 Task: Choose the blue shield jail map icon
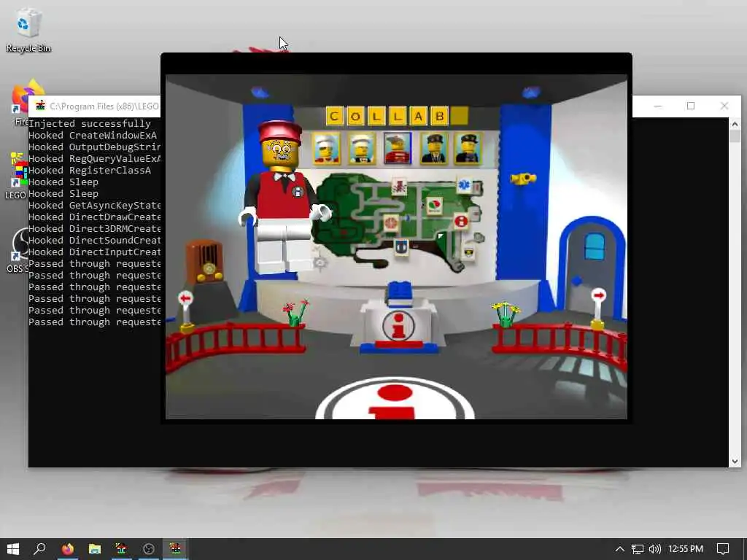click(401, 247)
